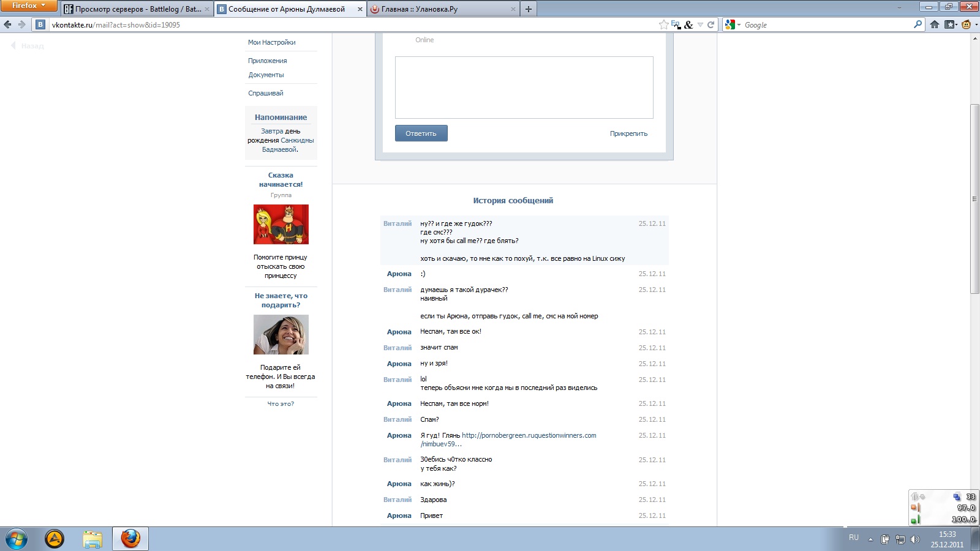This screenshot has width=980, height=551.
Task: Open the bookmarks toolbar button dropdown
Action: pos(951,24)
